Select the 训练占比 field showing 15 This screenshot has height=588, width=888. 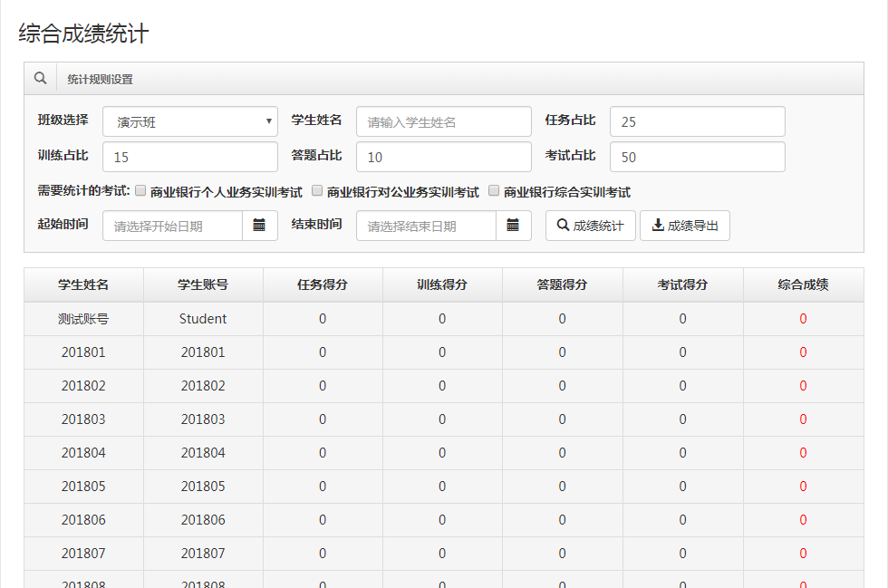tap(190, 157)
